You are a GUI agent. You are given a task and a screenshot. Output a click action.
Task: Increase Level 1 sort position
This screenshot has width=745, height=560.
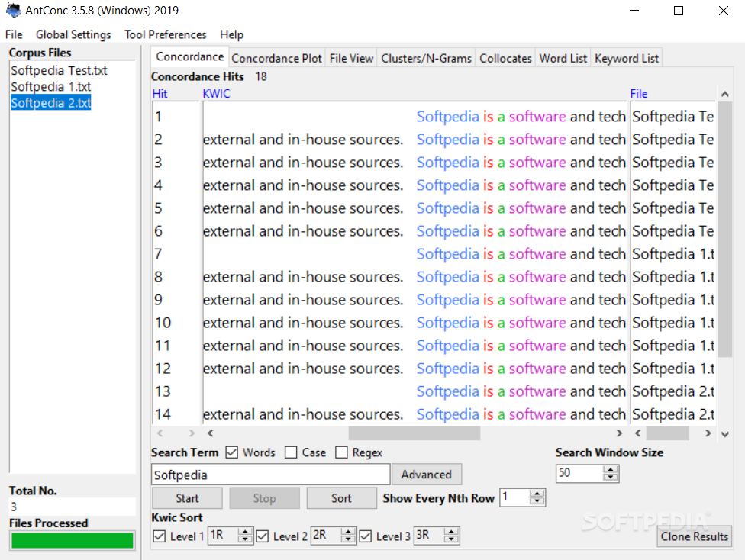(245, 532)
